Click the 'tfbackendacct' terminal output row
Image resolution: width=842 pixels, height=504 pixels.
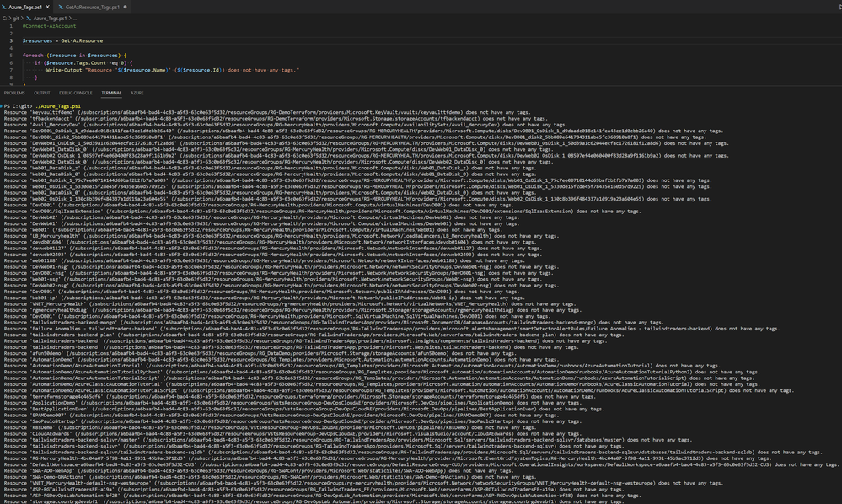pyautogui.click(x=276, y=119)
